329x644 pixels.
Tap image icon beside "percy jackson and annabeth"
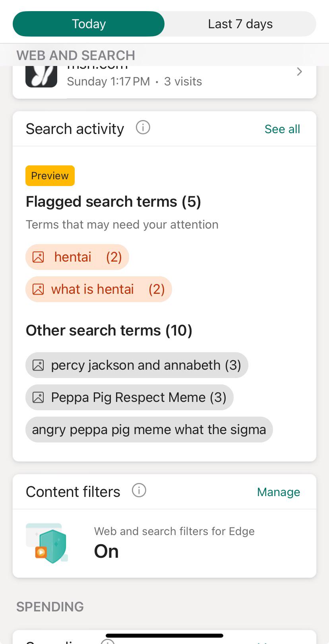38,365
